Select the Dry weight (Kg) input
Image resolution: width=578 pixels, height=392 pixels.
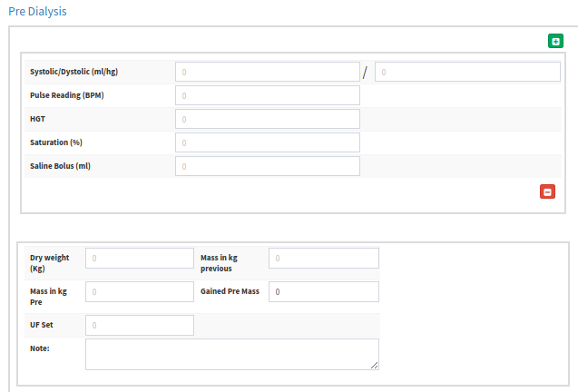(139, 259)
